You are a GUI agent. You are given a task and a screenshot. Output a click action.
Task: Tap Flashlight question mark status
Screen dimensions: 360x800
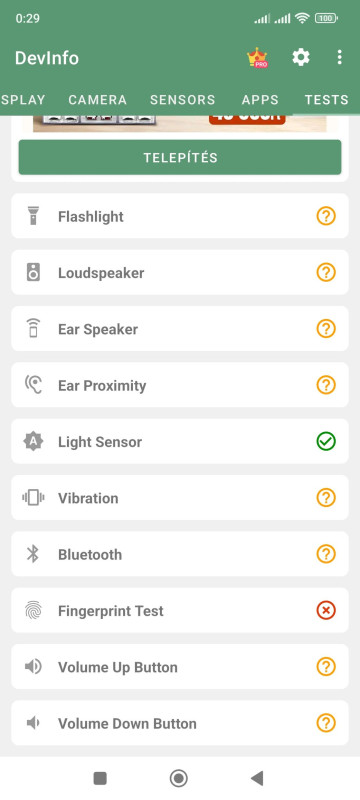point(326,216)
